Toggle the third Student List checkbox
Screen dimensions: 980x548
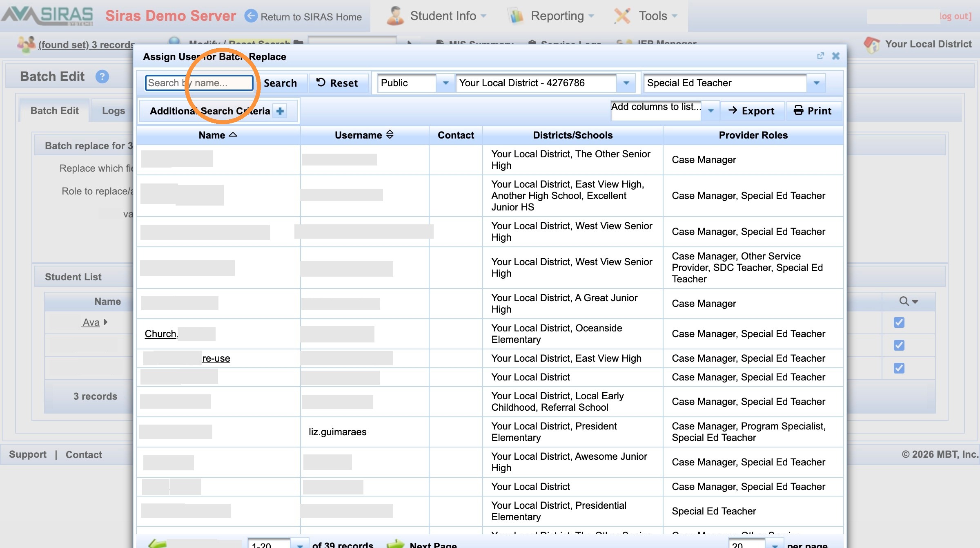click(899, 368)
